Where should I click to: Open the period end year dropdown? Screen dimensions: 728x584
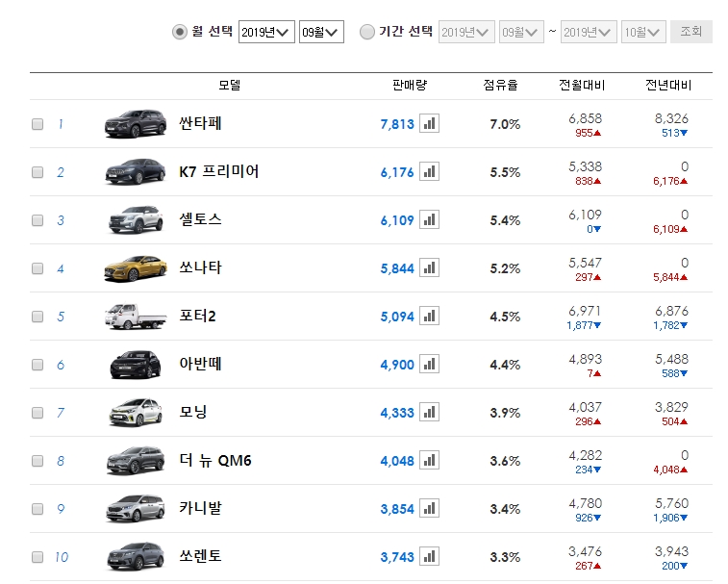pos(589,32)
